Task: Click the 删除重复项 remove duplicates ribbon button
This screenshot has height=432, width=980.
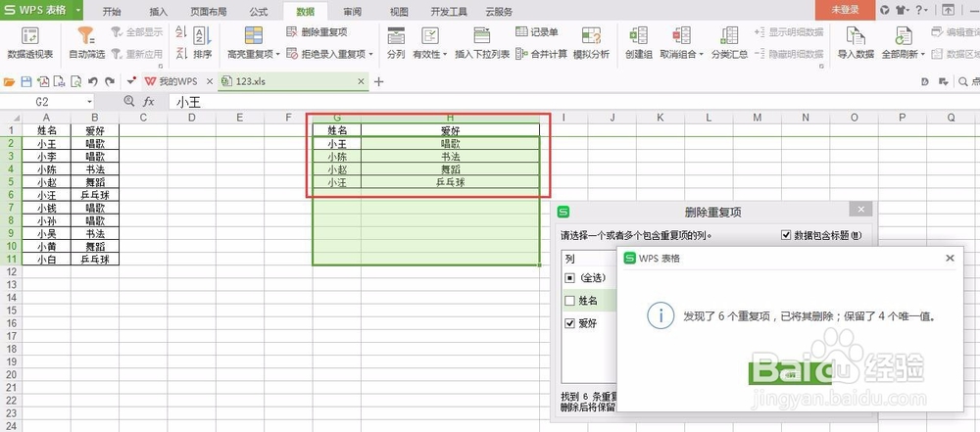Action: pyautogui.click(x=317, y=31)
